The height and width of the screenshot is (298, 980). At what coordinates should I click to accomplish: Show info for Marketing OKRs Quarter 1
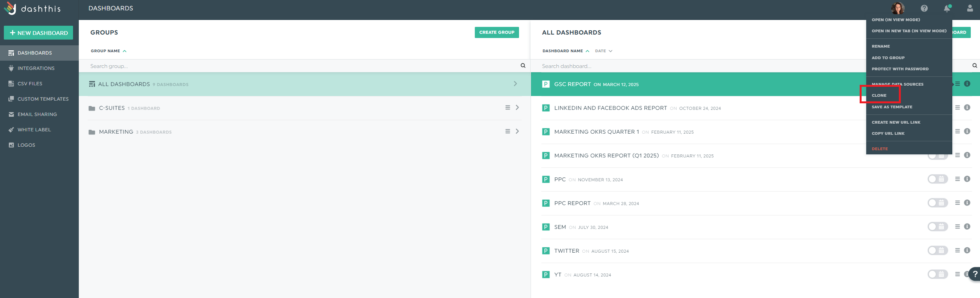point(967,131)
